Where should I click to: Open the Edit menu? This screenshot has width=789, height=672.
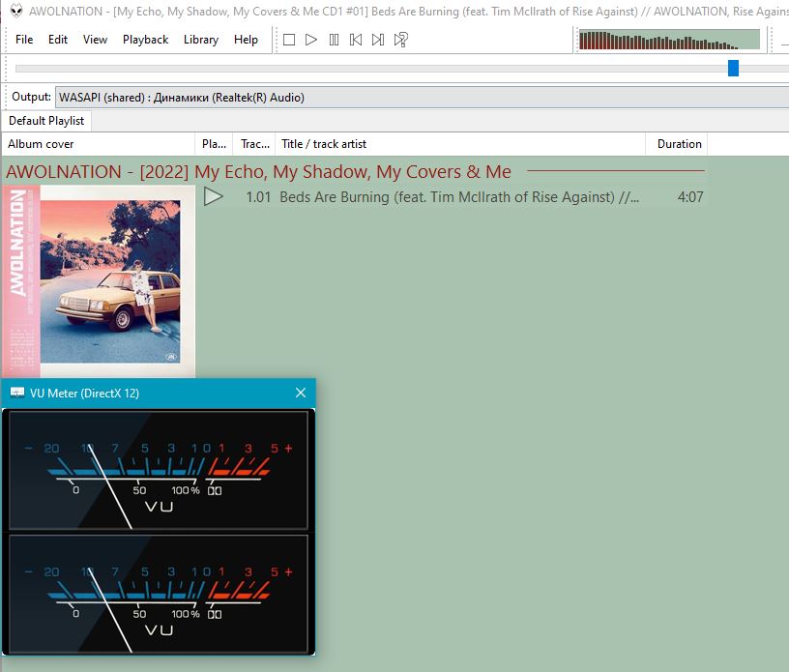58,40
